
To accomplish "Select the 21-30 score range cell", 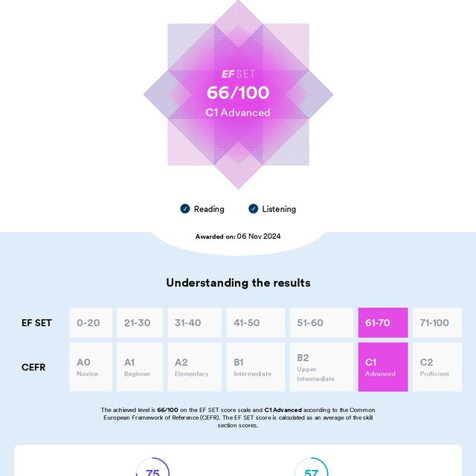I will pos(140,323).
